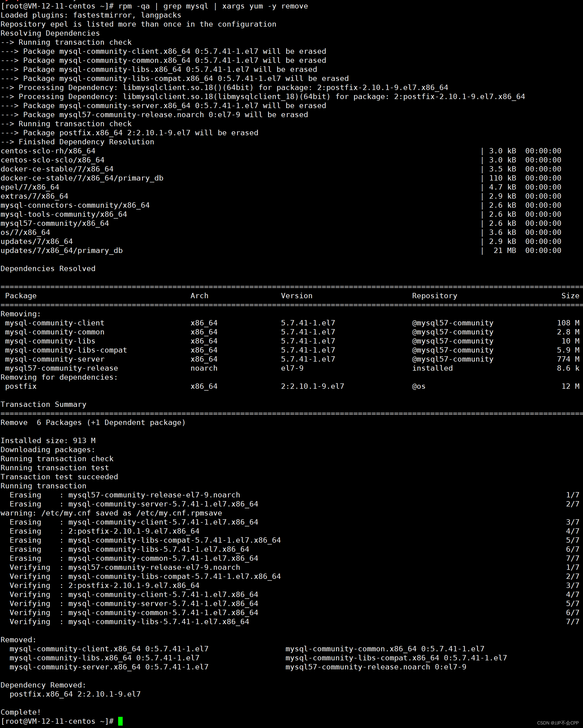Click 'mysql57-community-release' in the package table
583x728 pixels.
click(61, 368)
